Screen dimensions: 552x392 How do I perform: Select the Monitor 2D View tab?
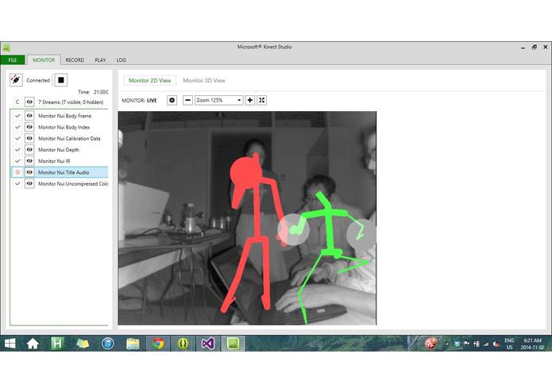point(149,80)
